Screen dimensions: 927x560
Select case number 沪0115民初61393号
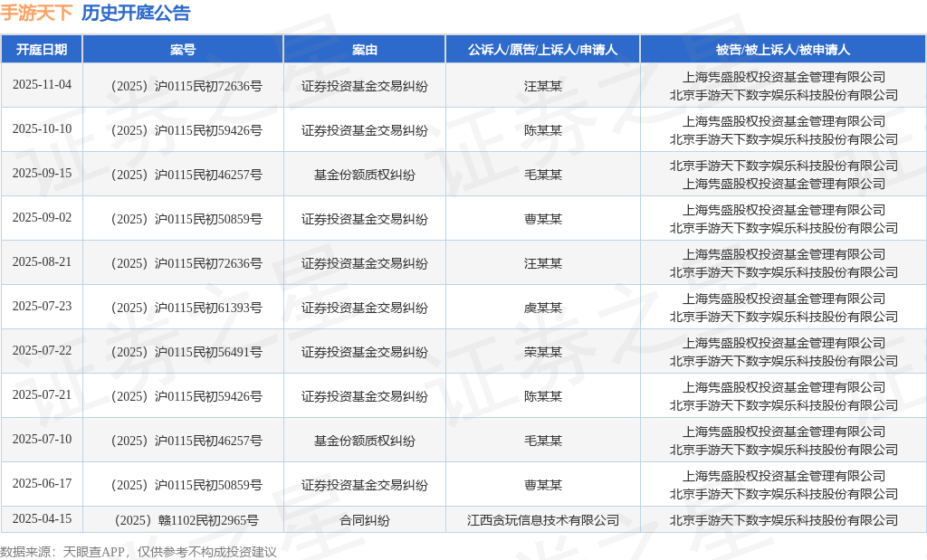pyautogui.click(x=186, y=308)
